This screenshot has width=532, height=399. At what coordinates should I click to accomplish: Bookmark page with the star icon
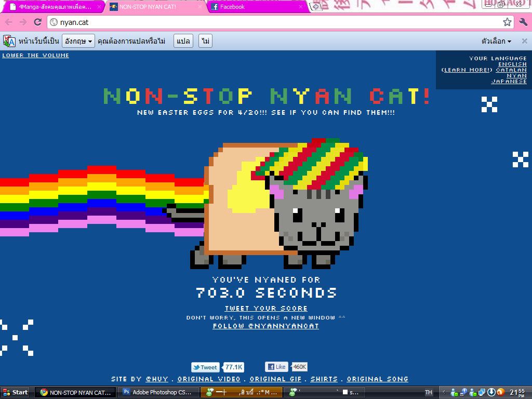coord(507,22)
